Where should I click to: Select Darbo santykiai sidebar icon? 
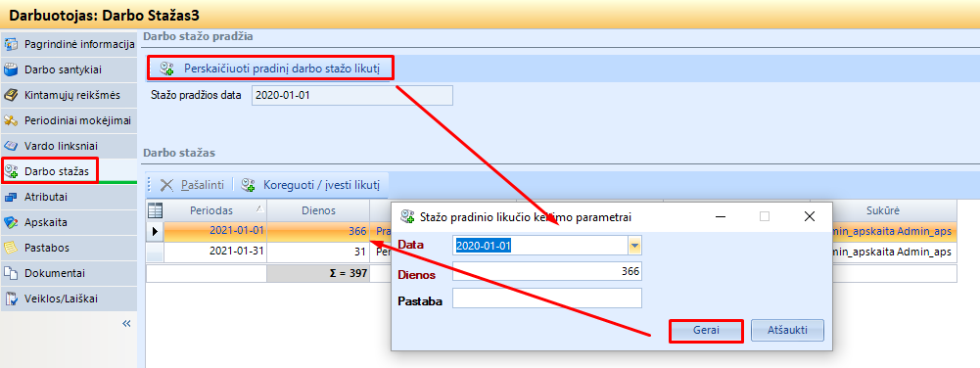11,69
